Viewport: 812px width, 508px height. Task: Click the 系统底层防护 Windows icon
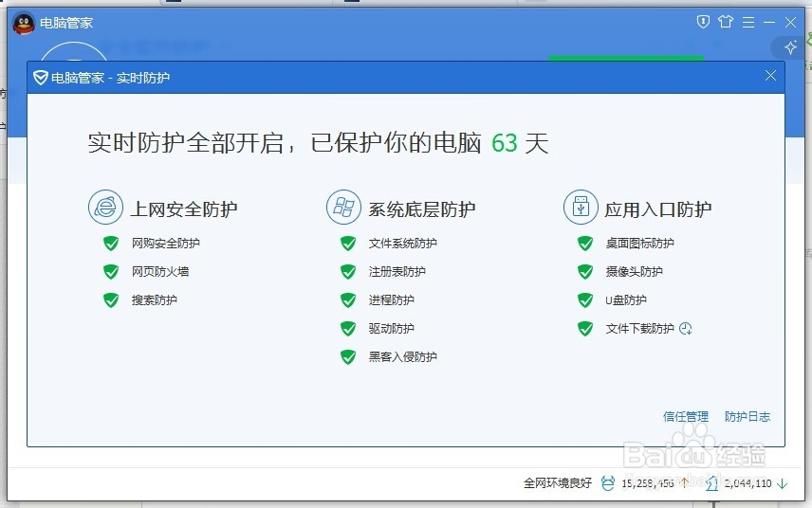click(343, 207)
